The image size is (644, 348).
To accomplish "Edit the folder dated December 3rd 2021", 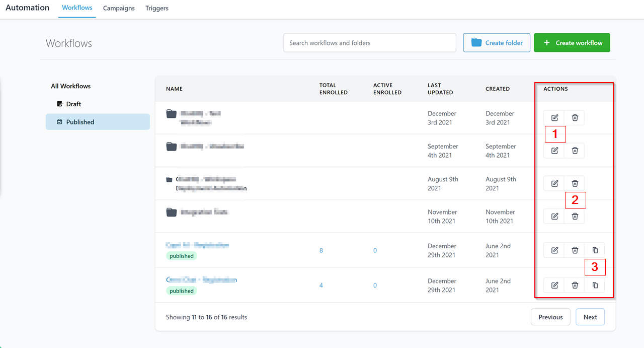I will pos(554,118).
